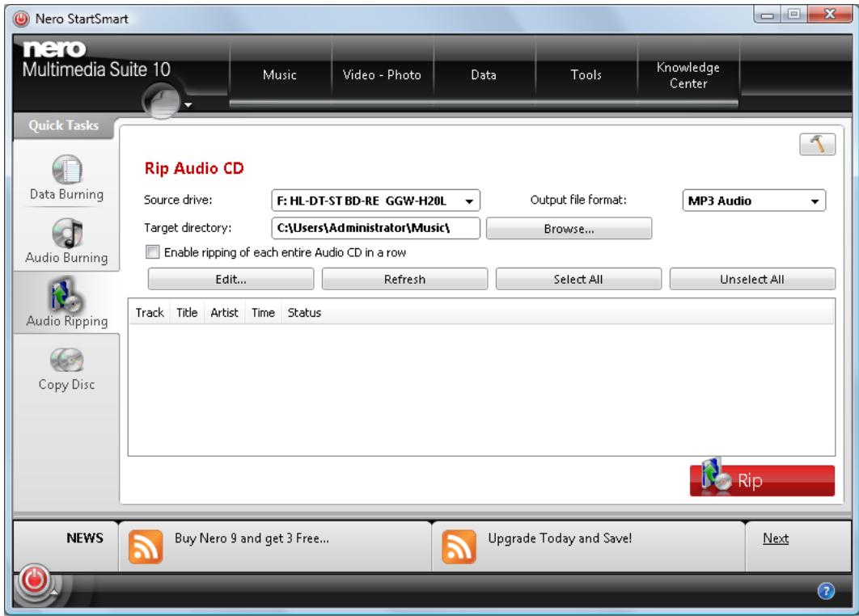Minimize the Nero StartSmart window

coord(768,15)
